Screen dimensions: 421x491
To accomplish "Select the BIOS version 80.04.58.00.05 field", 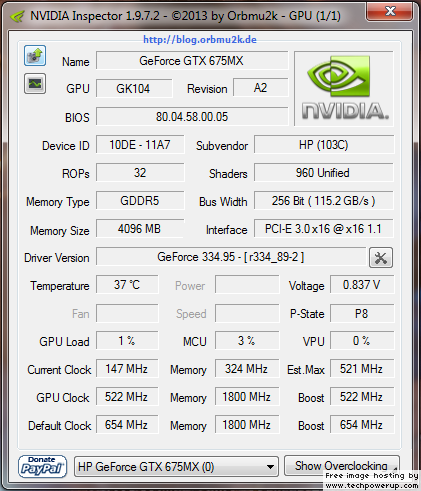I will click(x=192, y=117).
